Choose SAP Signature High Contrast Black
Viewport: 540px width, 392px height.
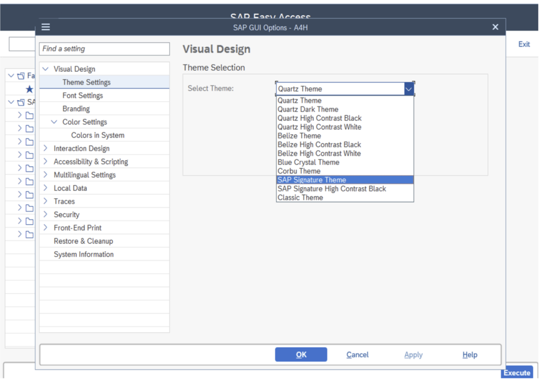point(345,189)
